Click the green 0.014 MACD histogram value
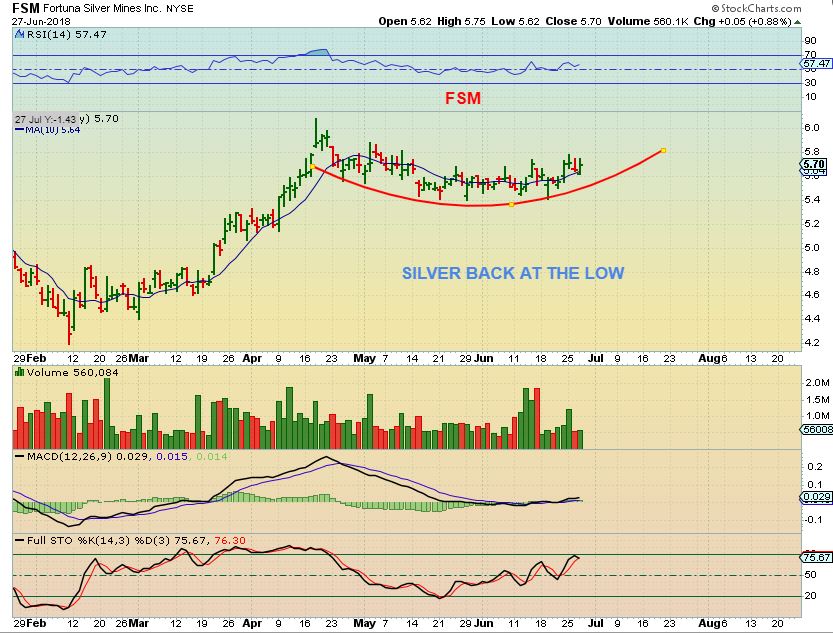 coord(211,457)
